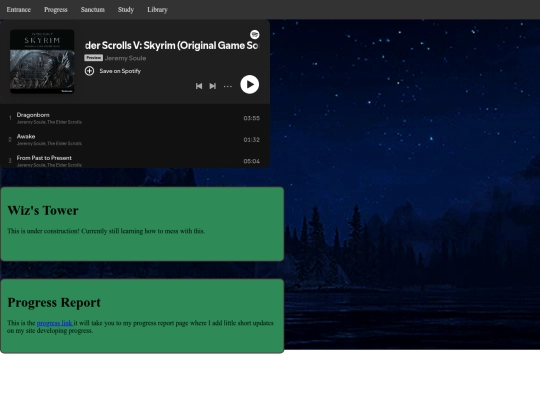Viewport: 540px width, 405px height.
Task: Click the plus icon to save on Spotify
Action: click(x=89, y=71)
